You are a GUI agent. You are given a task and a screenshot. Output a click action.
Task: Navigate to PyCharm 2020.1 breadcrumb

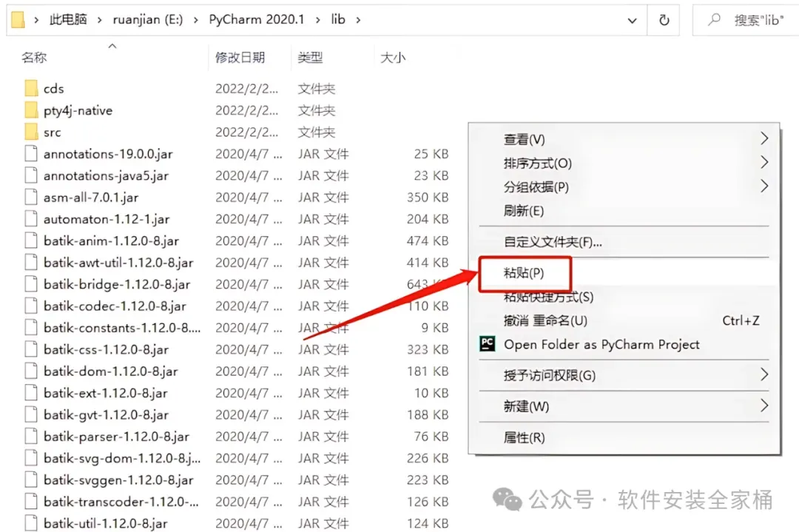pyautogui.click(x=256, y=20)
